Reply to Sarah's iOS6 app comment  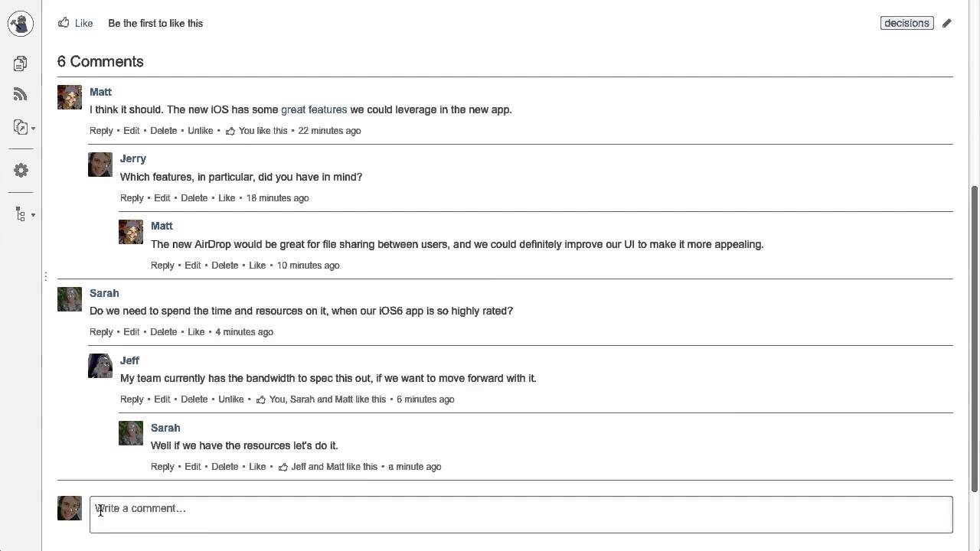[101, 332]
